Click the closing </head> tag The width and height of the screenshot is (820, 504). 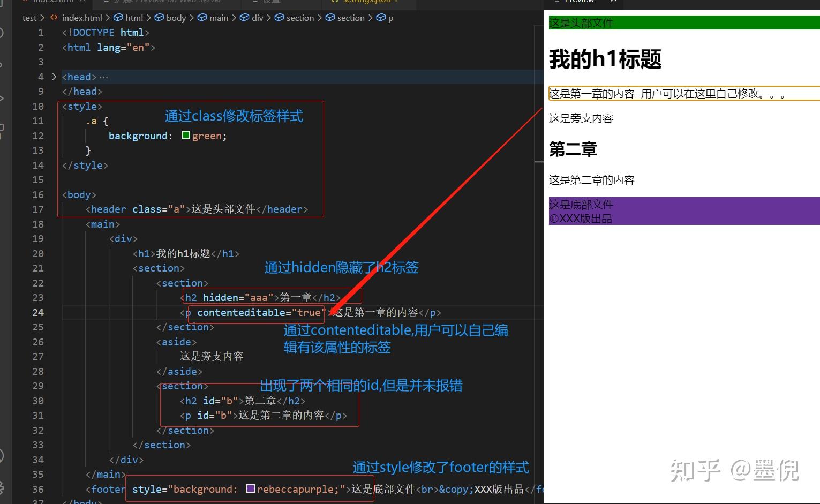click(82, 92)
